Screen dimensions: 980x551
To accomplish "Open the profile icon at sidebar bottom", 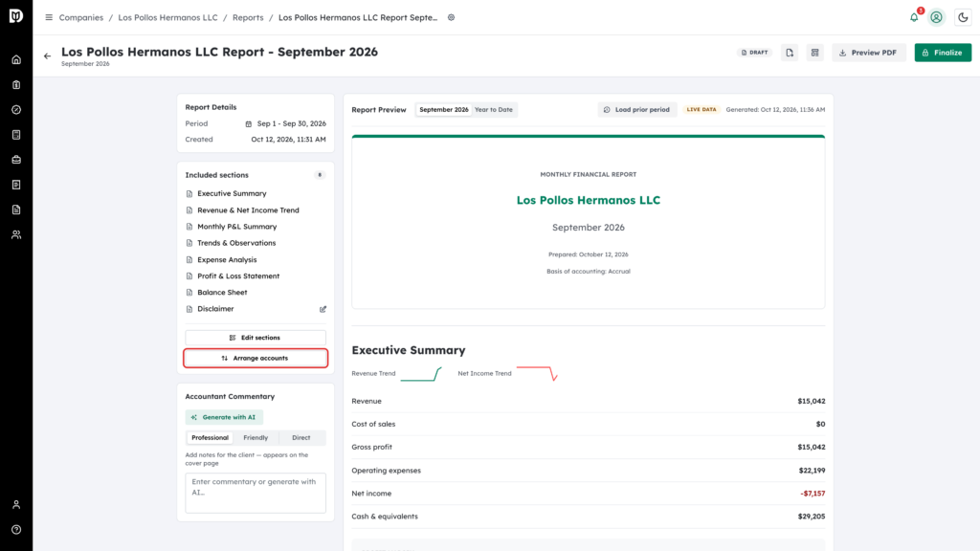I will (16, 505).
